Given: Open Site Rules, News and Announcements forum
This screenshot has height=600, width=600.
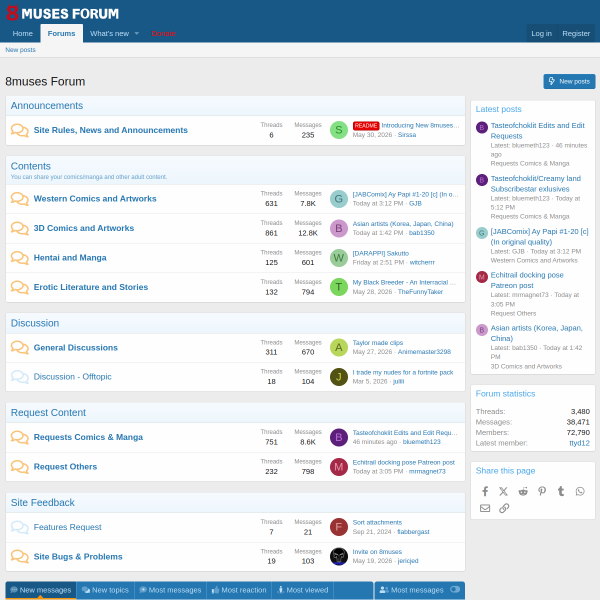Looking at the screenshot, I should pos(111,130).
